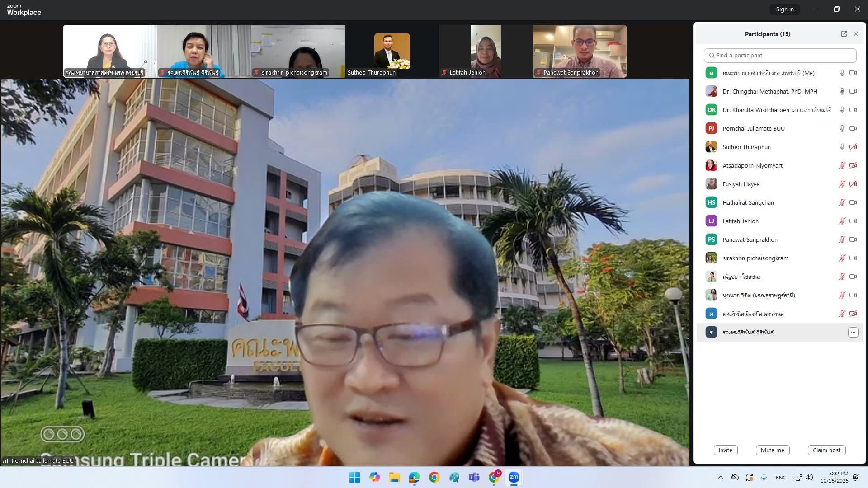Image resolution: width=868 pixels, height=488 pixels.
Task: Close the Participants panel
Action: (x=856, y=34)
